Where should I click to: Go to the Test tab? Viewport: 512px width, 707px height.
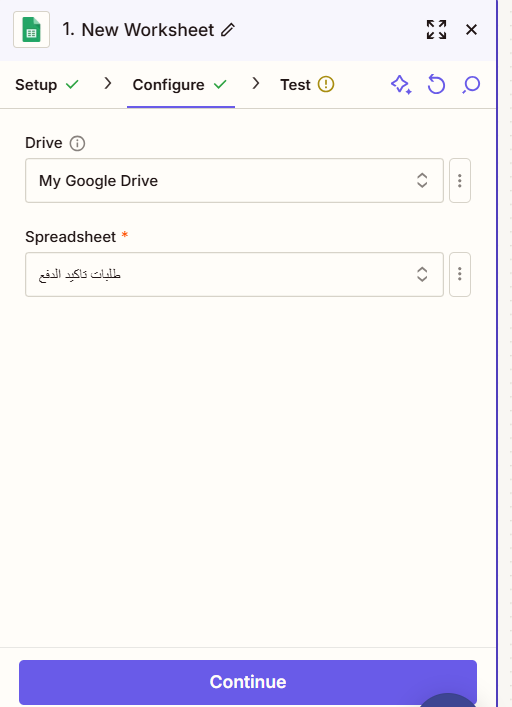coord(307,85)
